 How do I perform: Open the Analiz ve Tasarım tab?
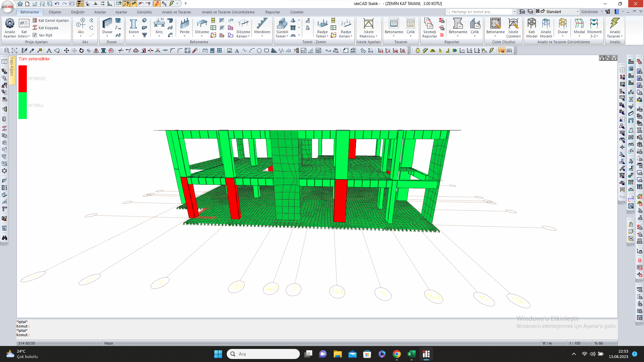(x=176, y=12)
